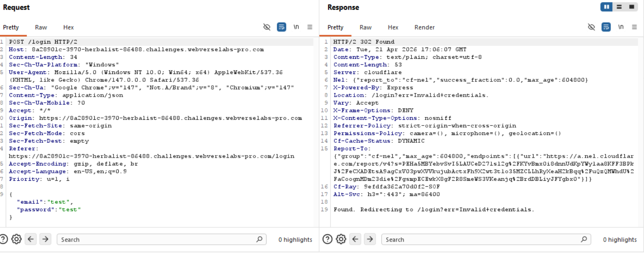
Task: Open the Render tab in the Response panel
Action: coord(424,27)
